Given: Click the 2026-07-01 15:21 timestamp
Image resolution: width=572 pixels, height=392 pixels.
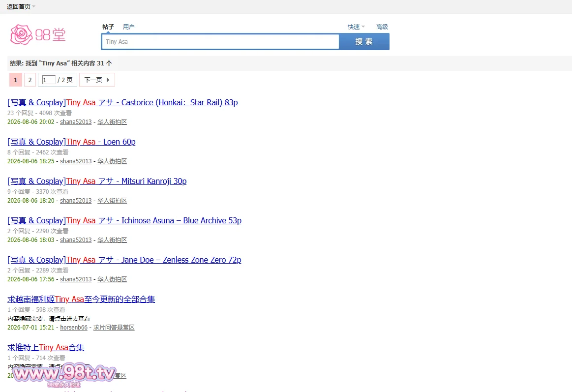Looking at the screenshot, I should (30, 328).
